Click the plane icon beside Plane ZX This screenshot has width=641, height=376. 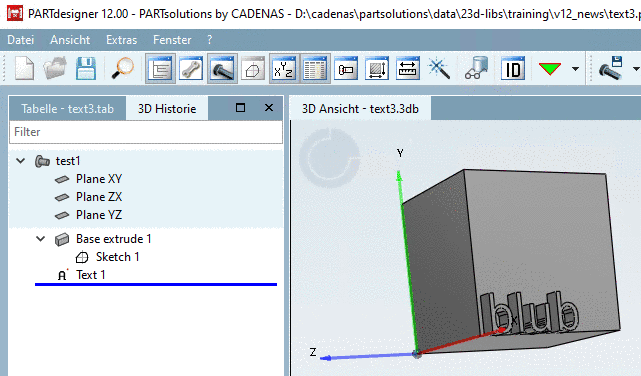pyautogui.click(x=62, y=197)
